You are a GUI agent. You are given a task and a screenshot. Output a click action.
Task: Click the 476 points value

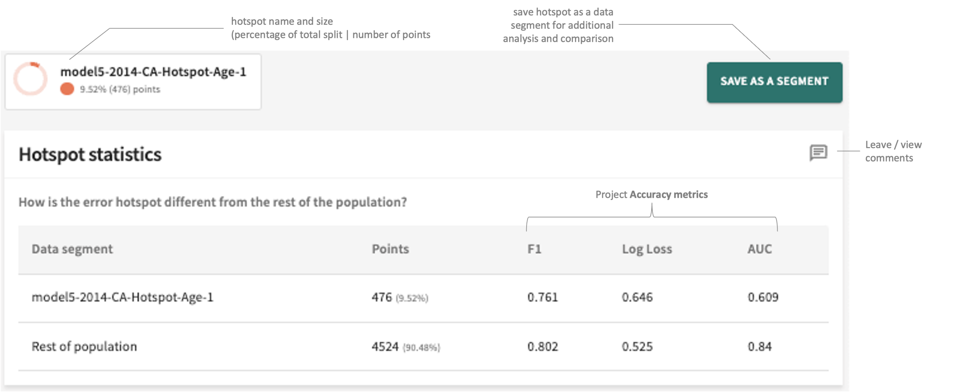tap(382, 297)
